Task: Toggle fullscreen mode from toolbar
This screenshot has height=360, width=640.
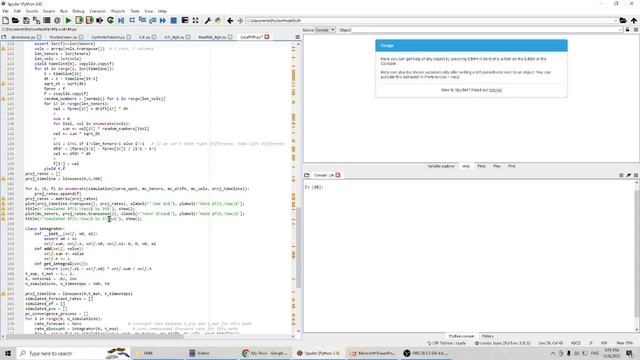Action: pos(196,20)
